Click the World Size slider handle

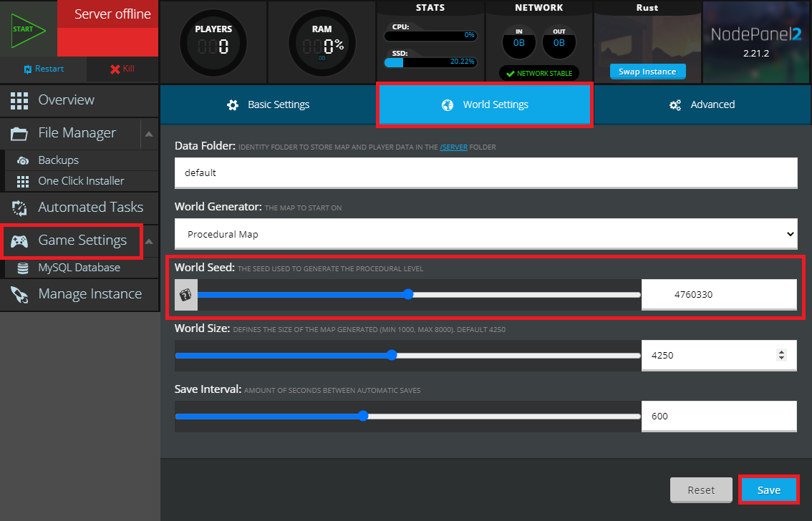point(392,355)
